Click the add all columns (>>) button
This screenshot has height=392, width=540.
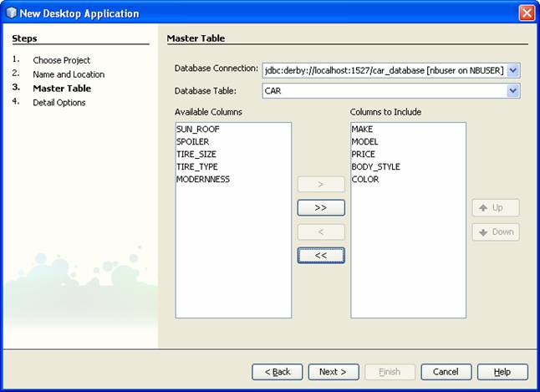pyautogui.click(x=321, y=207)
